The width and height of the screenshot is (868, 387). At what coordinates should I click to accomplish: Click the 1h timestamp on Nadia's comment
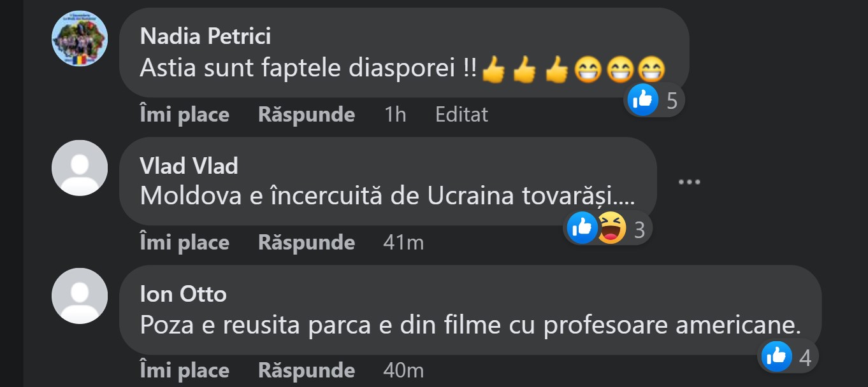(x=395, y=115)
